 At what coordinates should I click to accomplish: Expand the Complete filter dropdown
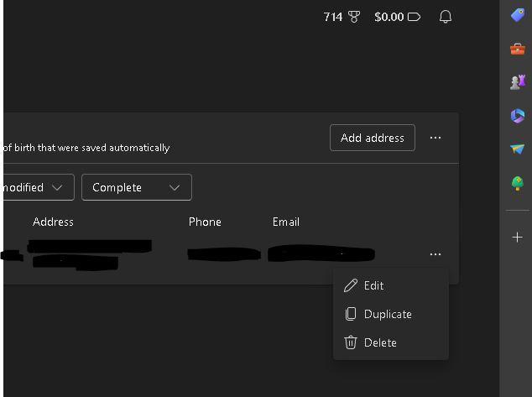137,187
